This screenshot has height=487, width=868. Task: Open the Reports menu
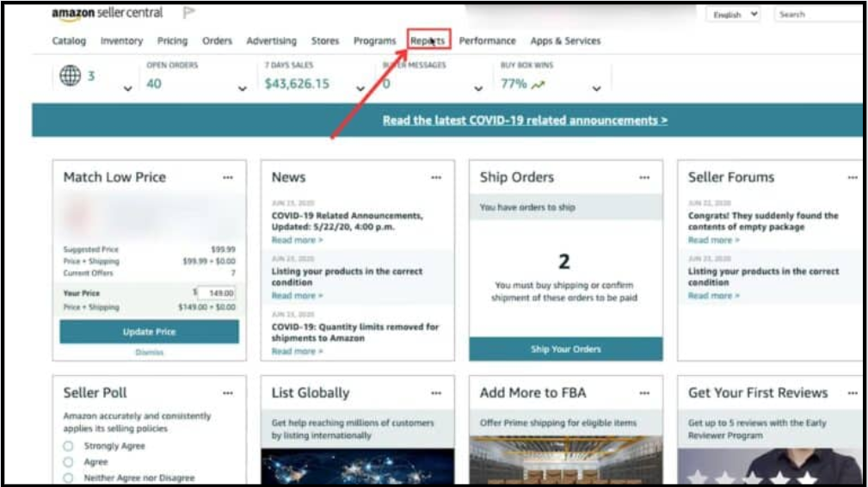(x=428, y=40)
